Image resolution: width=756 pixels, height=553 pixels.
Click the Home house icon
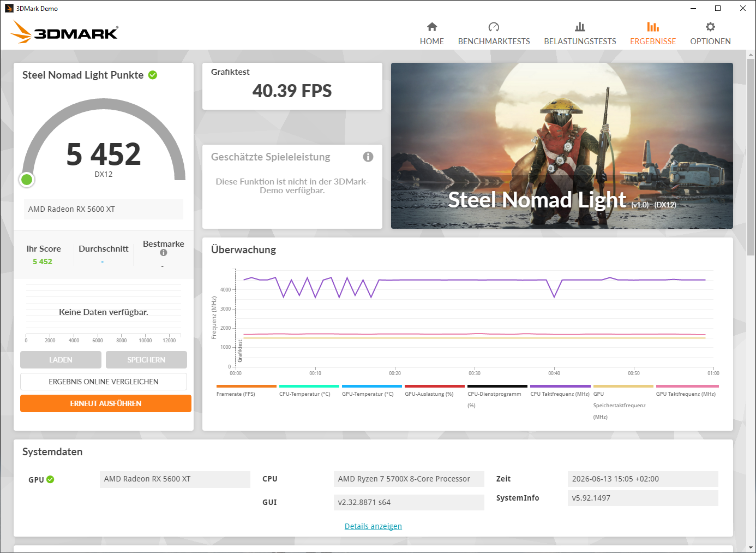[432, 27]
